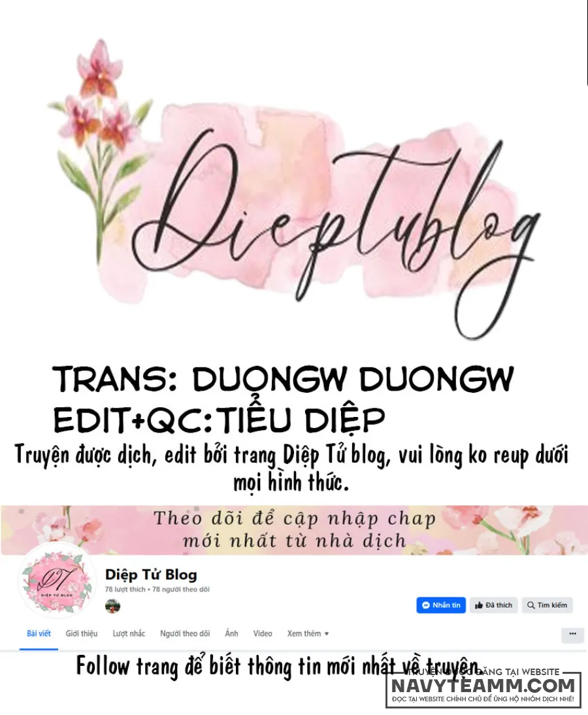Toggle the Đã thích liked button

pos(494,605)
